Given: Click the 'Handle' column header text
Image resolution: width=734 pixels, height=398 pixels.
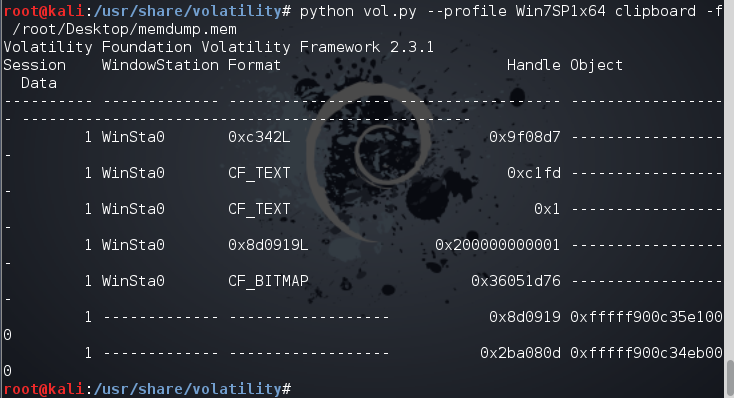Looking at the screenshot, I should pos(534,65).
